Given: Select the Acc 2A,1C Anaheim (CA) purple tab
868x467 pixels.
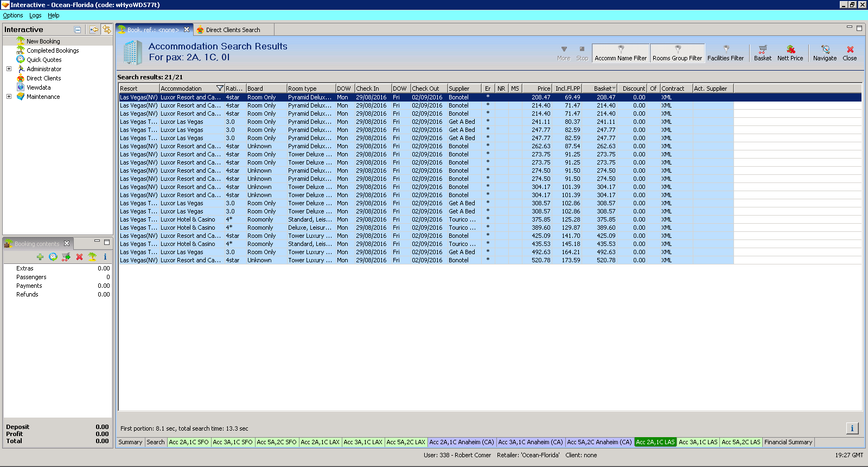Looking at the screenshot, I should click(x=461, y=442).
